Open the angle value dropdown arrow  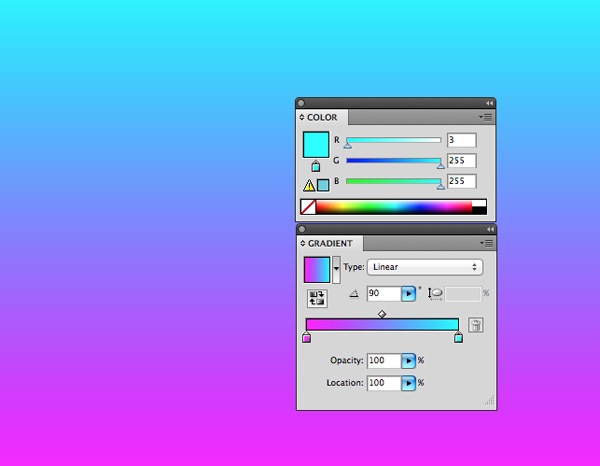[408, 294]
